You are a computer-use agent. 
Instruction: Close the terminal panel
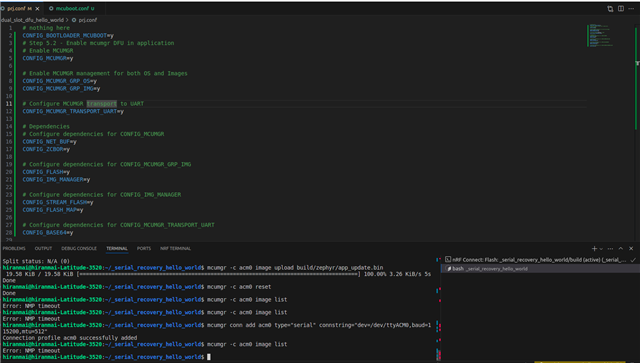click(x=631, y=248)
